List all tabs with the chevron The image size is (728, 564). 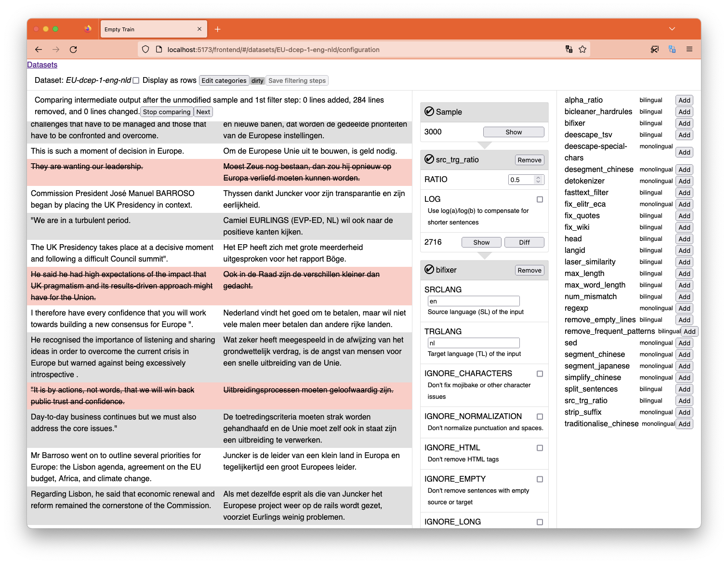[x=672, y=29]
